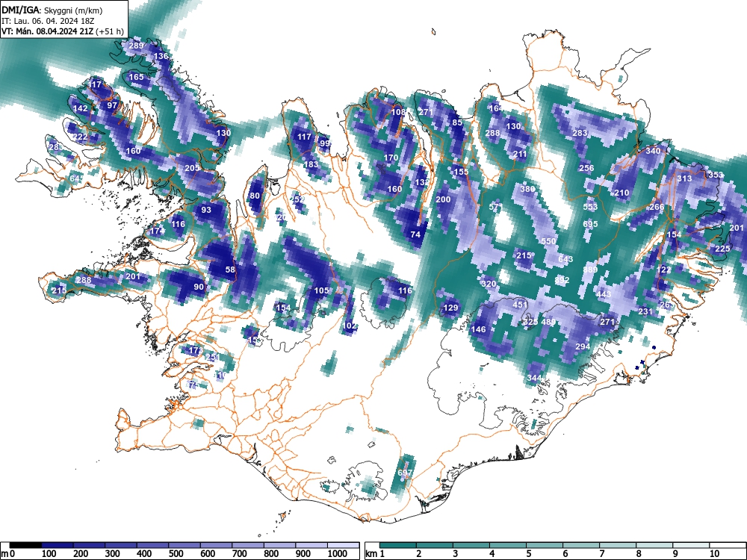The image size is (747, 560).
Task: Click the visibility value 340
Action: pyautogui.click(x=653, y=151)
